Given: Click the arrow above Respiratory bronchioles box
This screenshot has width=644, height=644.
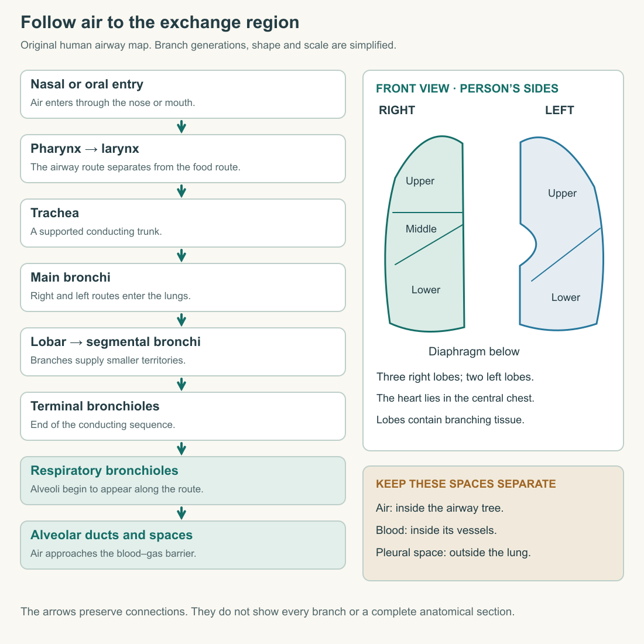Looking at the screenshot, I should tap(181, 448).
